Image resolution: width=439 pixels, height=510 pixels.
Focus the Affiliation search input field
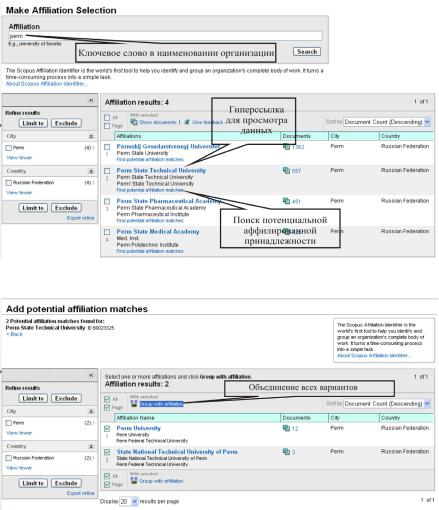click(x=165, y=36)
